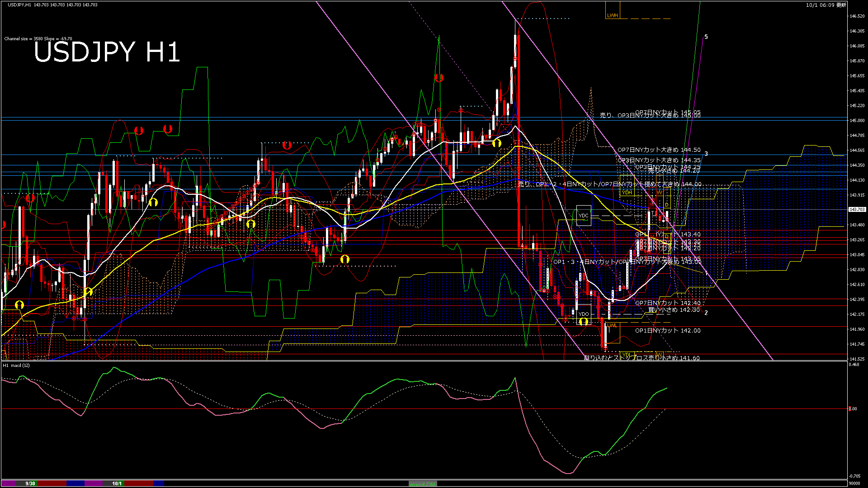868x488 pixels.
Task: Click the MACD zero-line 0.00 scale label
Action: coord(853,409)
